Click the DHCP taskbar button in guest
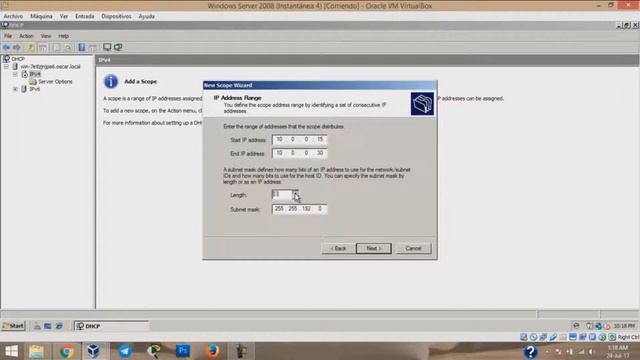The height and width of the screenshot is (360, 640). click(x=111, y=326)
